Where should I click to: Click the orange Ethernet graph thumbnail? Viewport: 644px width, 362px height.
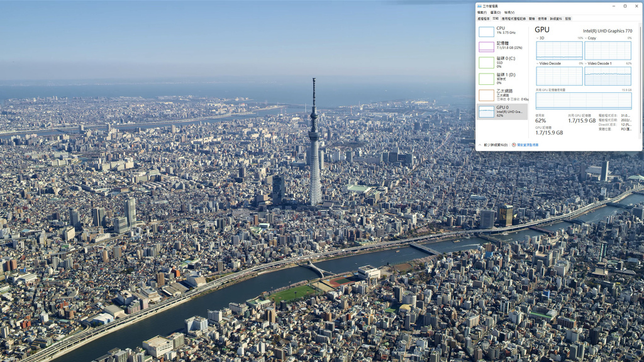coord(486,96)
